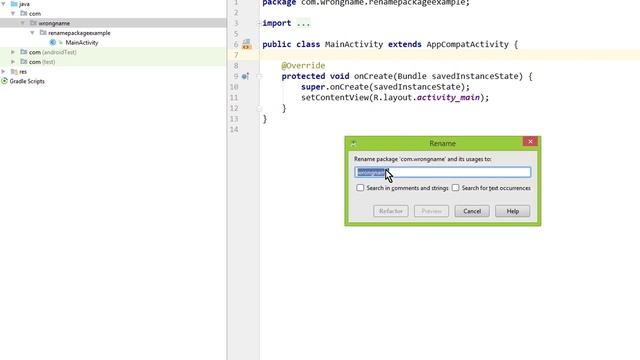Click AppCompatActivity in class declaration

(x=467, y=44)
